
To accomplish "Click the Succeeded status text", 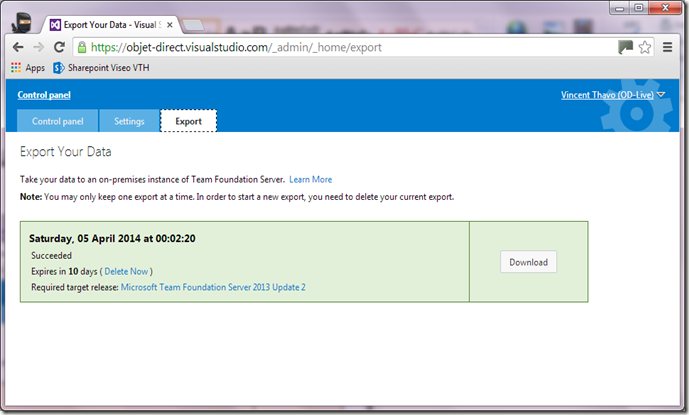I will 51,255.
